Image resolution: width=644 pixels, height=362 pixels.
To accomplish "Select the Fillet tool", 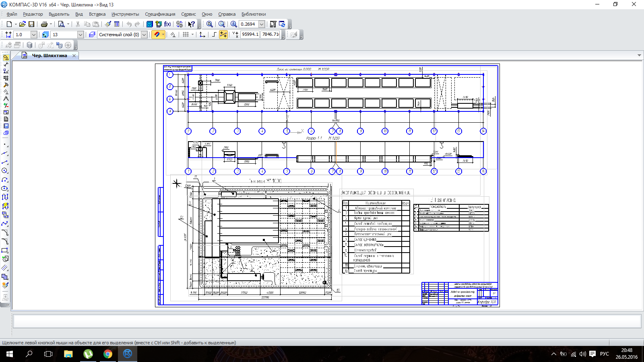I will click(5, 241).
